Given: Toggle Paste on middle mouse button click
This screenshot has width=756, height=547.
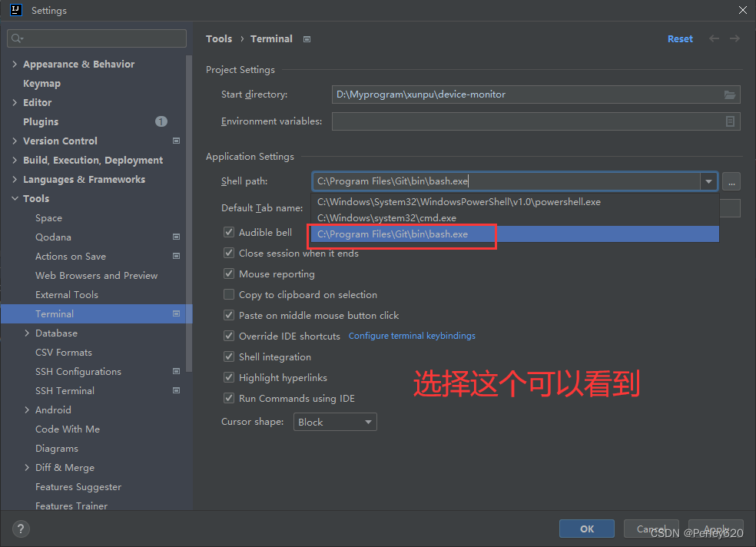Looking at the screenshot, I should [x=229, y=315].
